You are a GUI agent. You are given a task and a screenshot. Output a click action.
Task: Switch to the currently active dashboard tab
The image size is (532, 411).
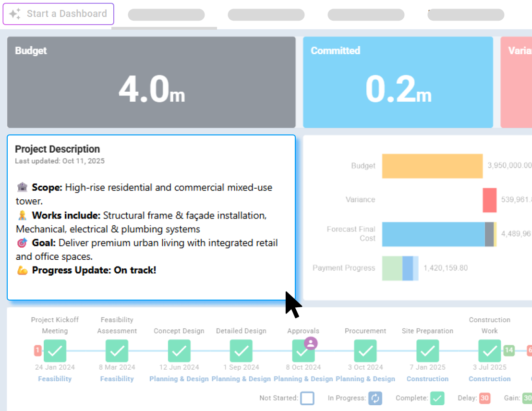coord(166,15)
